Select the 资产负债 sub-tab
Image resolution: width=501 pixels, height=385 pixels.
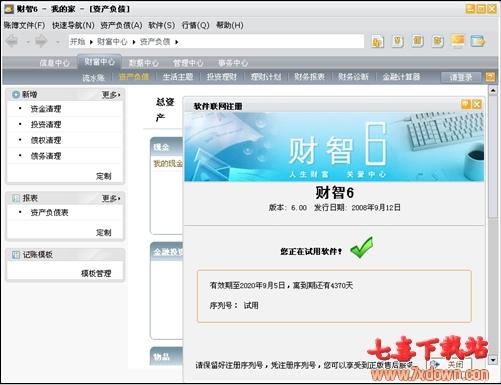pos(134,77)
